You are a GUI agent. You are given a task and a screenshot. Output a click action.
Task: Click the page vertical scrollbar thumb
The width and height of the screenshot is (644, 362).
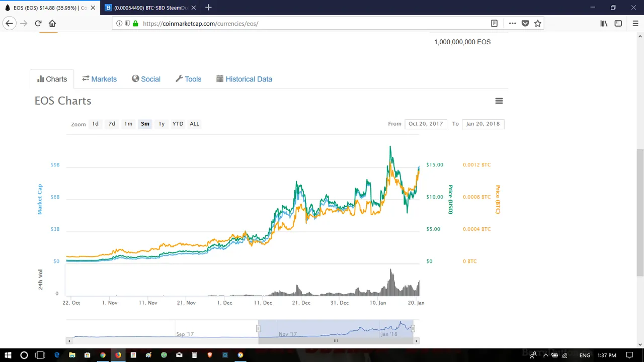(x=640, y=212)
